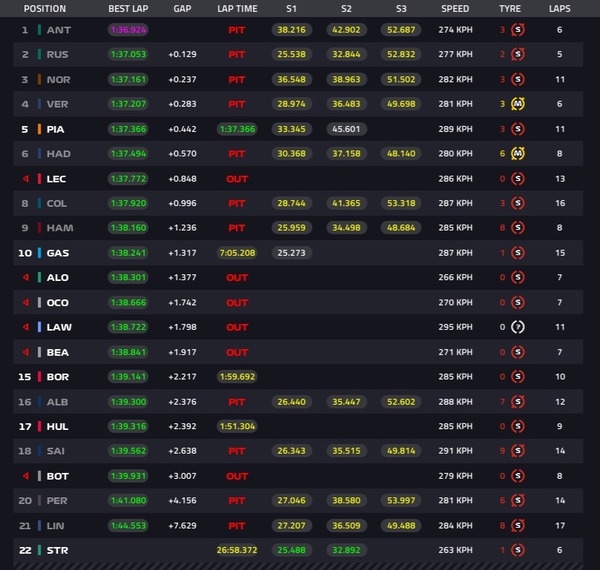Screen dimensions: 600x570
Task: Click the LAPS column header
Action: pyautogui.click(x=559, y=9)
